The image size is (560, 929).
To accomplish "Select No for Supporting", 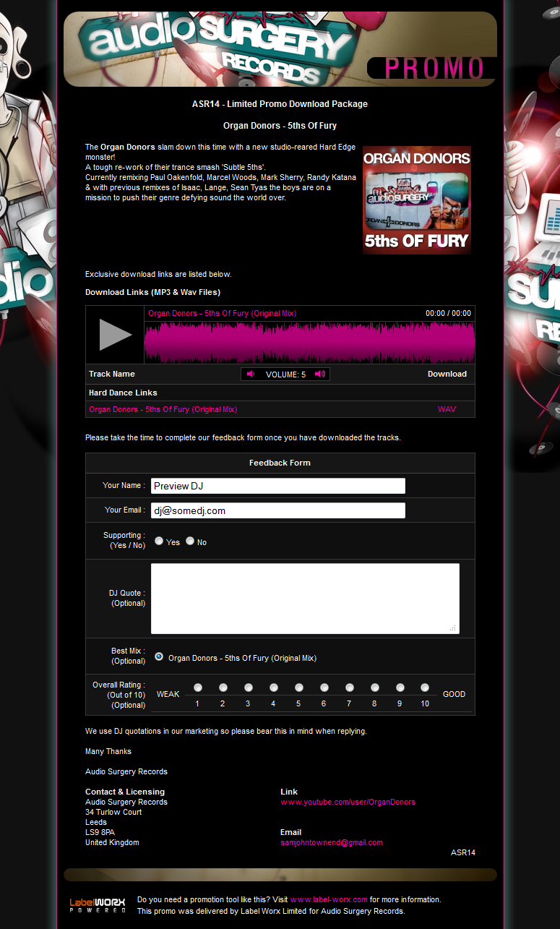I will point(190,541).
